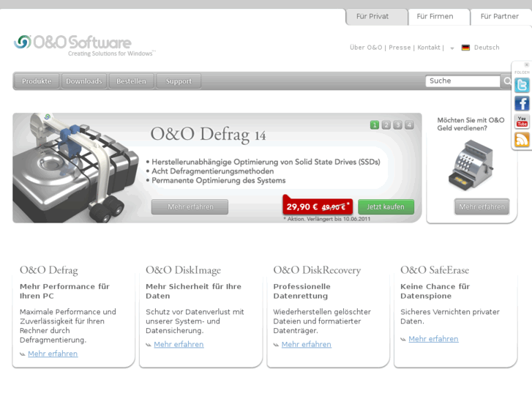Image resolution: width=532 pixels, height=399 pixels.
Task: Show banner slide 4
Action: [x=409, y=125]
